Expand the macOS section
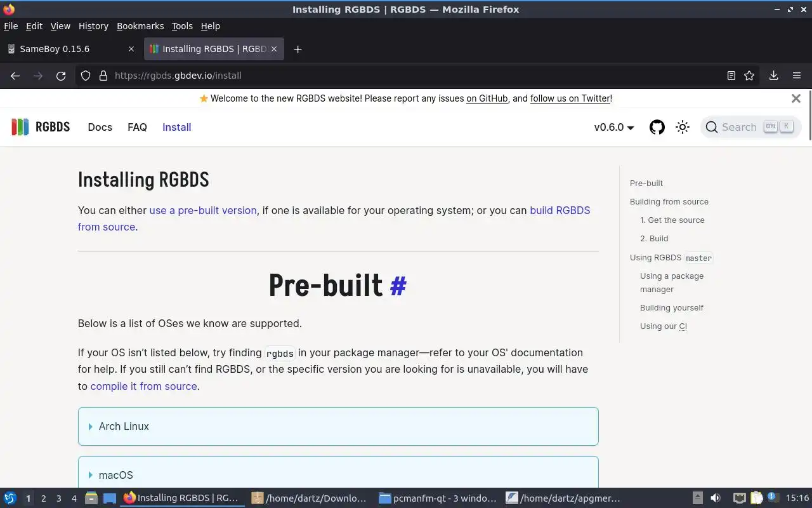Screen dimensions: 812x508 [338, 472]
